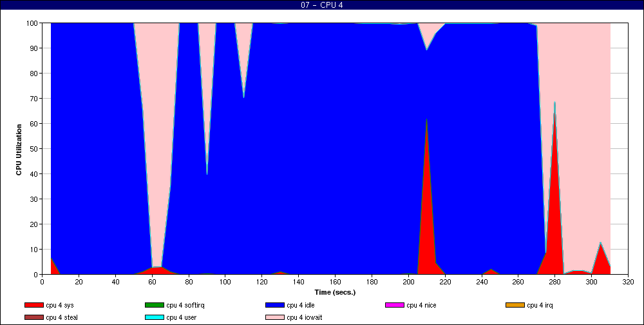Screen dimensions: 644x325
Task: Click the red sys spike peak near 210 seconds
Action: (x=427, y=120)
